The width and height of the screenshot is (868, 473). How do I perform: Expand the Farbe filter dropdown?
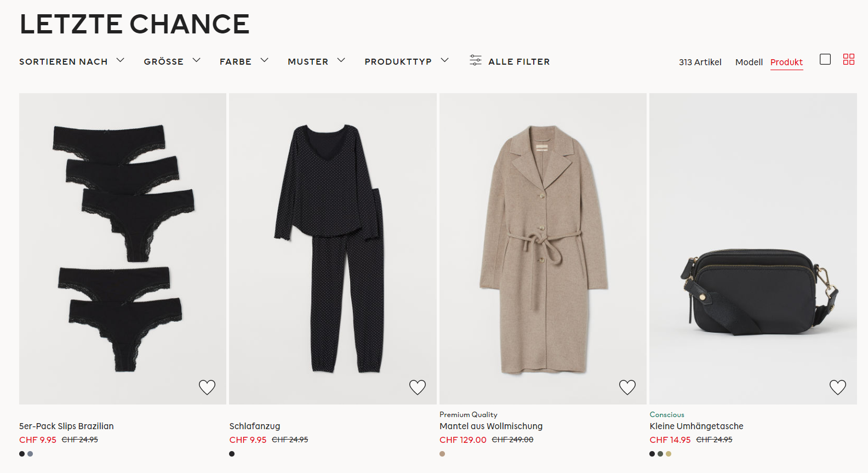[x=244, y=61]
